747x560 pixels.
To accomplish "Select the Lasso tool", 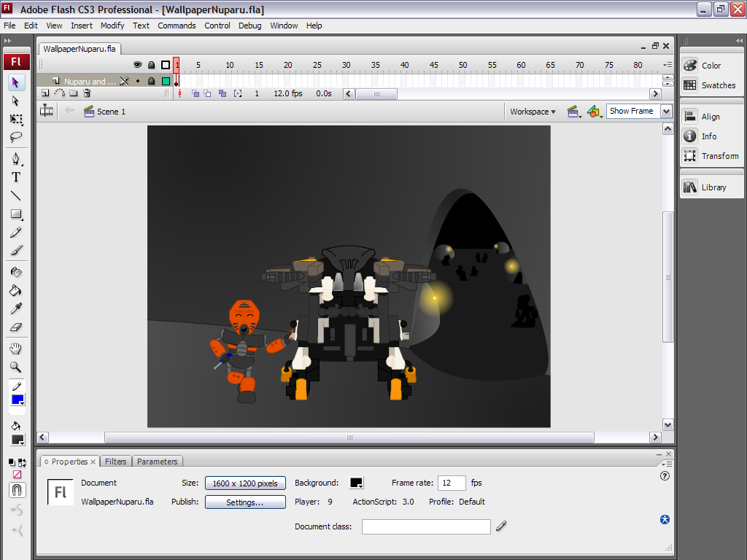I will (16, 137).
